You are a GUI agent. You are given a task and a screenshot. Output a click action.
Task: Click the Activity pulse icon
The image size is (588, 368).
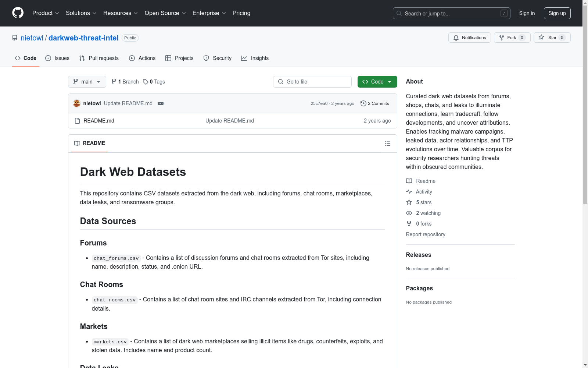tap(409, 192)
